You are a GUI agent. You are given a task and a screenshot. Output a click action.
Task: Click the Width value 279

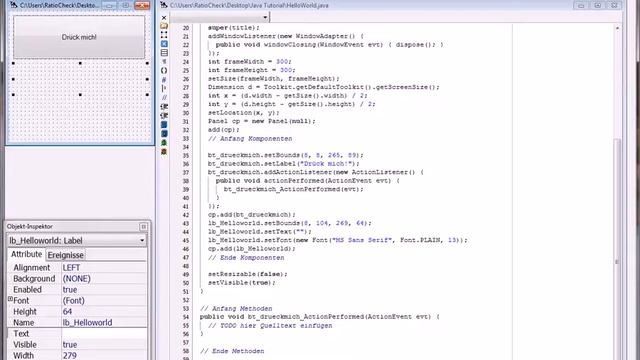(70, 356)
